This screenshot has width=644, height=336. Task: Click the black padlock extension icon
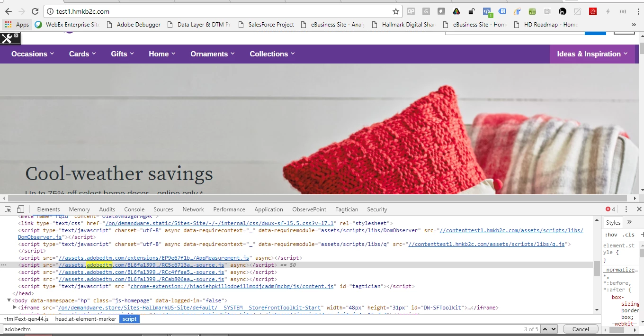click(x=471, y=11)
